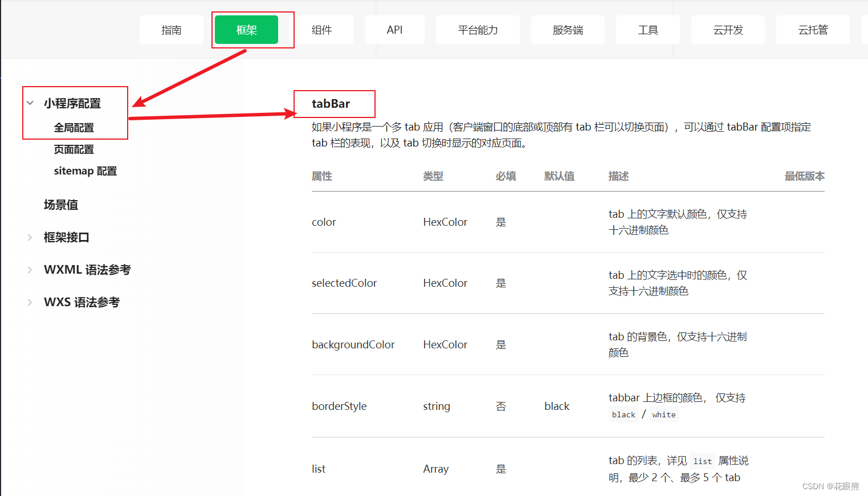This screenshot has width=868, height=496.
Task: Switch to the 工具 tab
Action: click(648, 30)
